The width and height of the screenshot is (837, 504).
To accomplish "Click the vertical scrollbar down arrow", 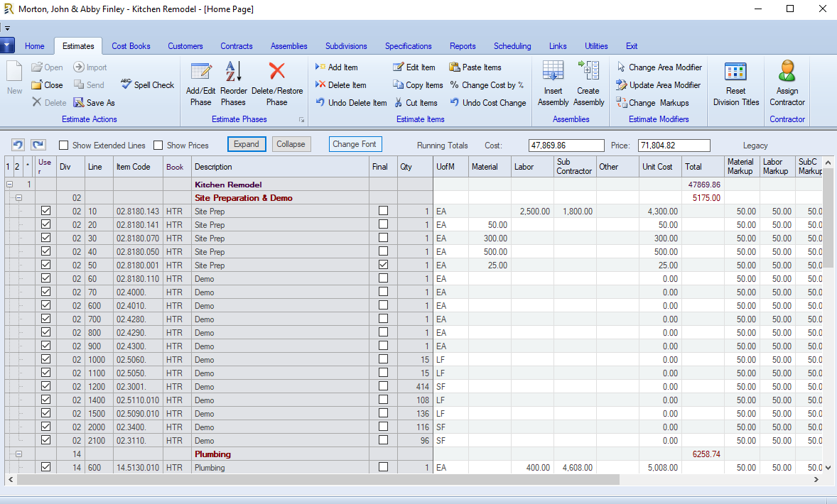I will pos(828,468).
